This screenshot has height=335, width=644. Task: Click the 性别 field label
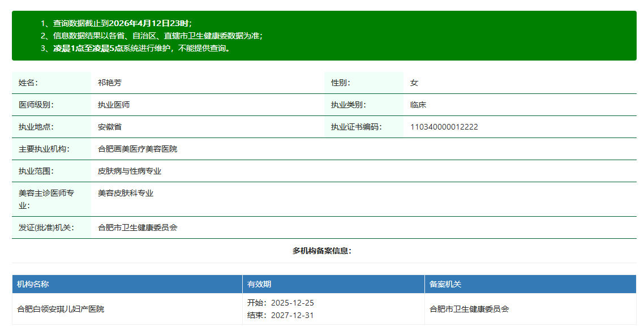pyautogui.click(x=340, y=83)
